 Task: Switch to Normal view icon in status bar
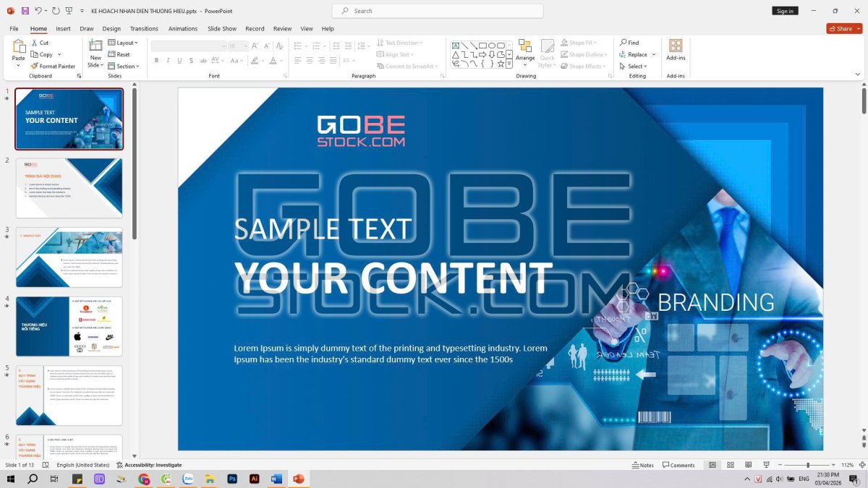(x=712, y=465)
